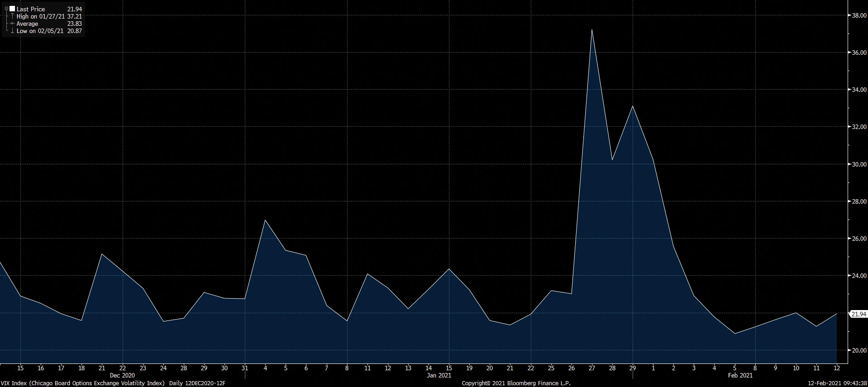Click the 20.87 low value in legend
The height and width of the screenshot is (387, 868).
coord(75,31)
